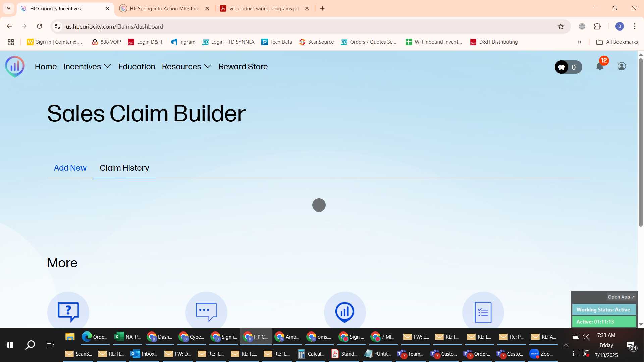
Task: Open the bookmarks apps grid icon
Action: coord(11,42)
